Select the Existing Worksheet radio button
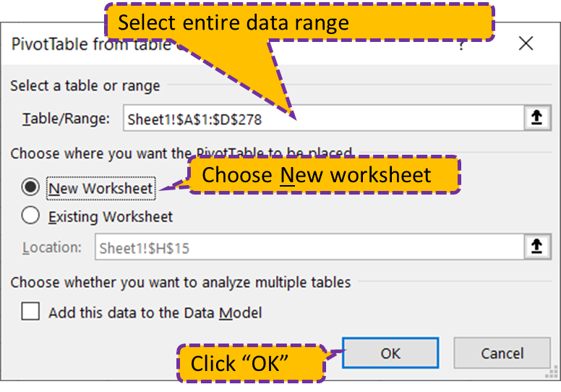561x392 pixels. [30, 216]
